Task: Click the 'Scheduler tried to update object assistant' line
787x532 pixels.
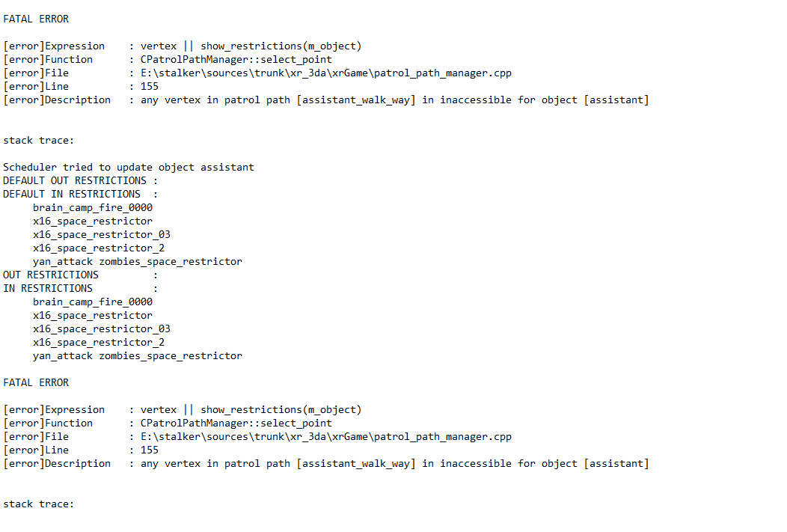Action: tap(129, 167)
